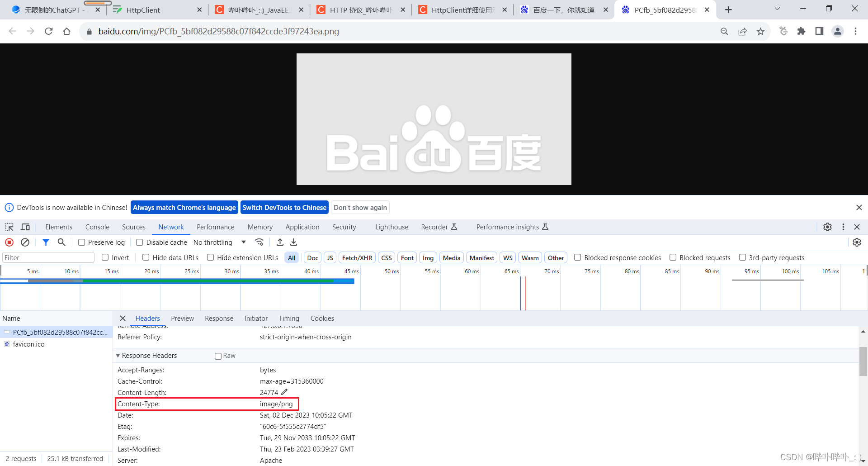Stop recording network log via red record button
This screenshot has width=868, height=466.
pyautogui.click(x=9, y=242)
